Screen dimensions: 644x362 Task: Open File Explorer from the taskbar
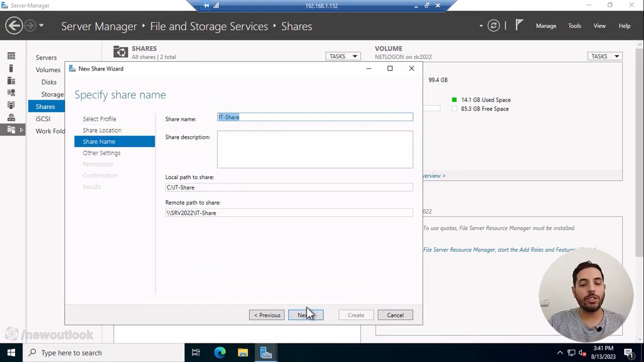coord(243,353)
